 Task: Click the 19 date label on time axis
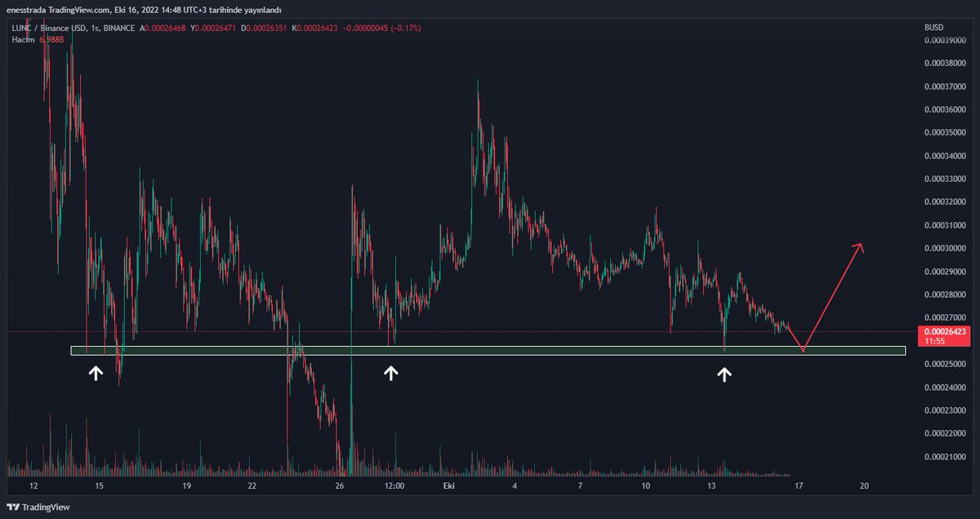tap(187, 486)
